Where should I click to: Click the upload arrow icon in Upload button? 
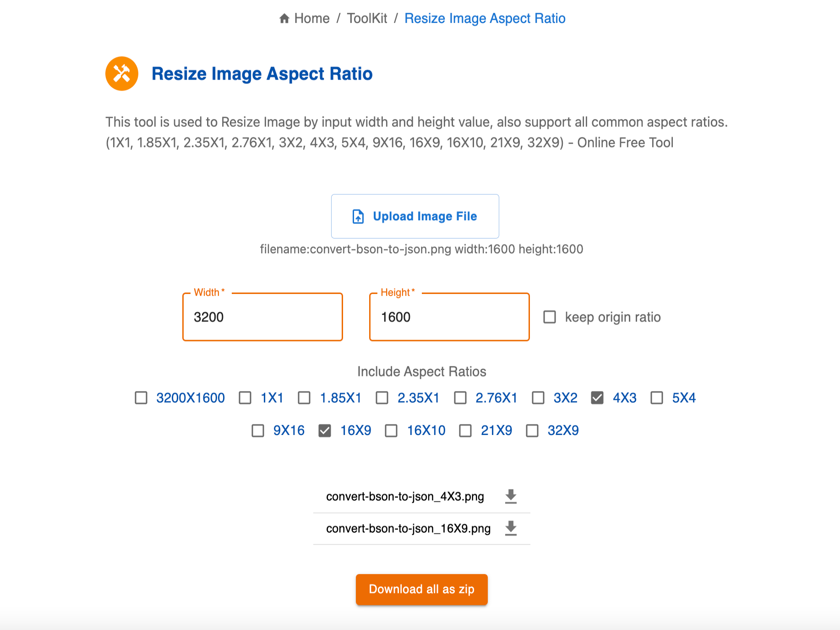[357, 216]
